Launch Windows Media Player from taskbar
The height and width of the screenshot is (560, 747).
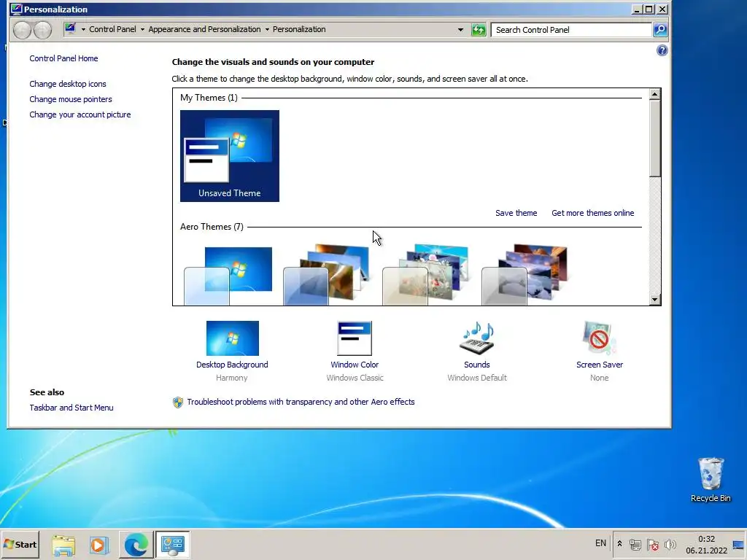click(99, 545)
